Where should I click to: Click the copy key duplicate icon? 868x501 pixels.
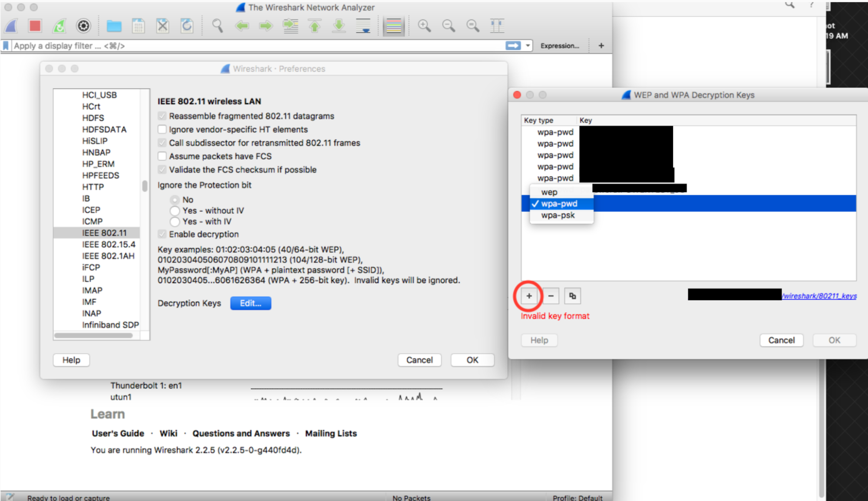tap(571, 295)
